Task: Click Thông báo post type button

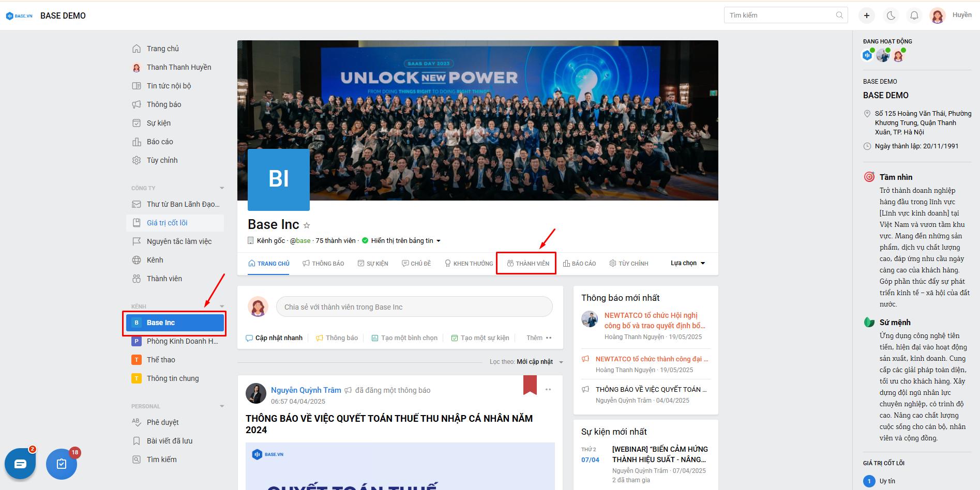Action: (337, 338)
